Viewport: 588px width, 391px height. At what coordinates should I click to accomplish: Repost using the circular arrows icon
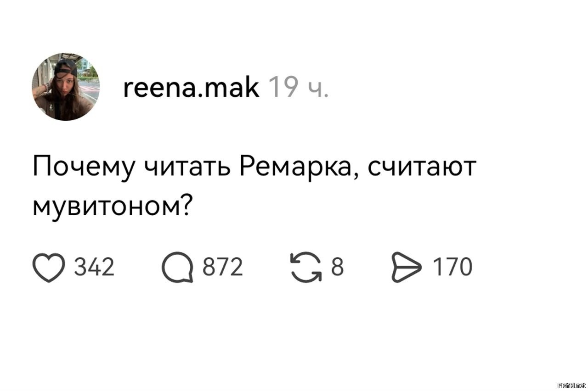pos(306,268)
